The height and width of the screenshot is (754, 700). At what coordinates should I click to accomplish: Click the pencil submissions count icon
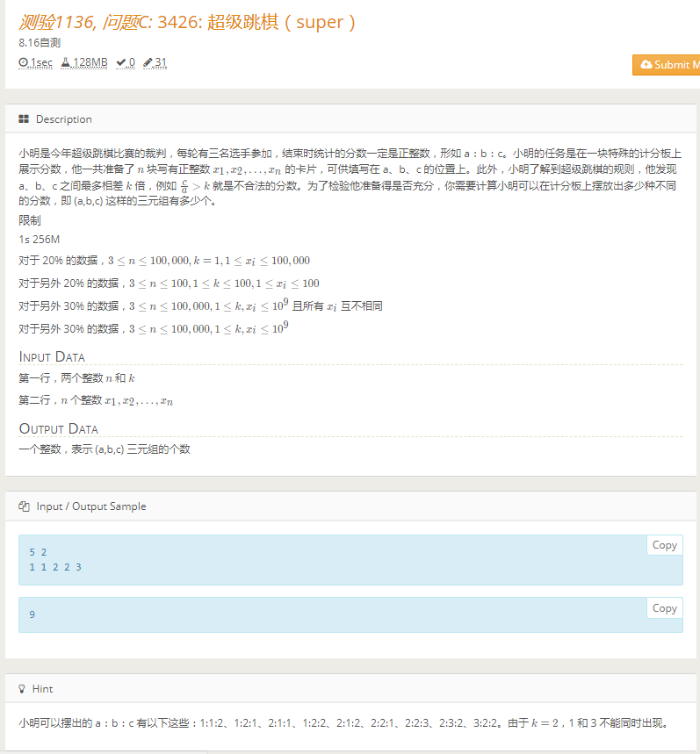click(x=148, y=62)
